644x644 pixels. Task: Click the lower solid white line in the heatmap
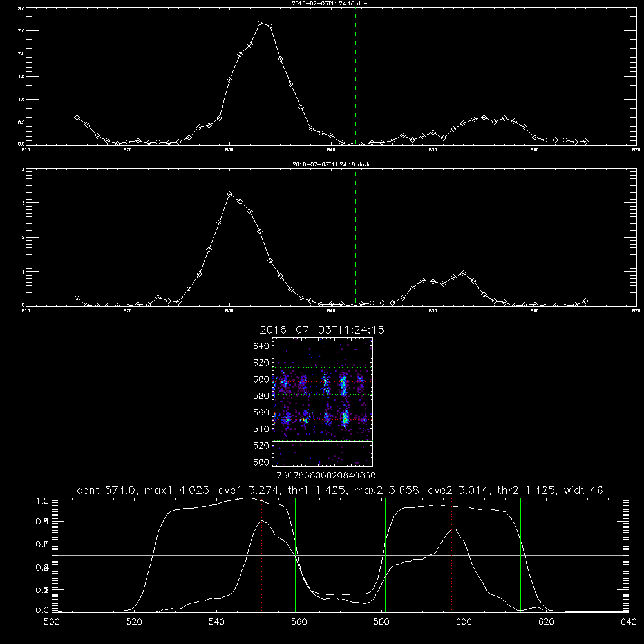(322, 441)
